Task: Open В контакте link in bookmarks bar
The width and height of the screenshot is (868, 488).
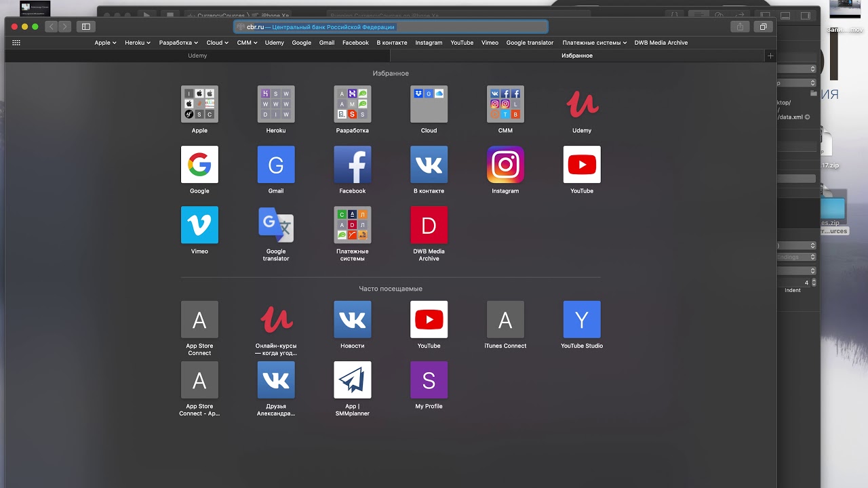Action: coord(392,43)
